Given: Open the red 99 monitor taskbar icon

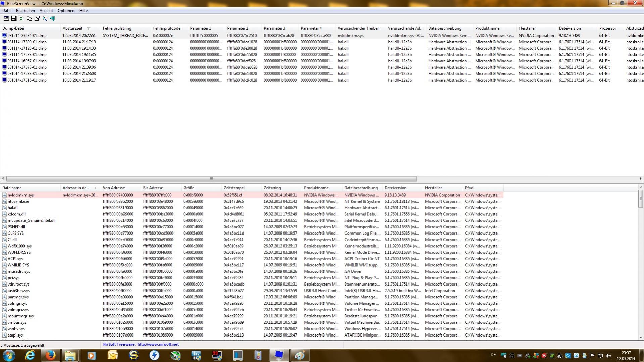Looking at the screenshot, I should click(x=217, y=355).
